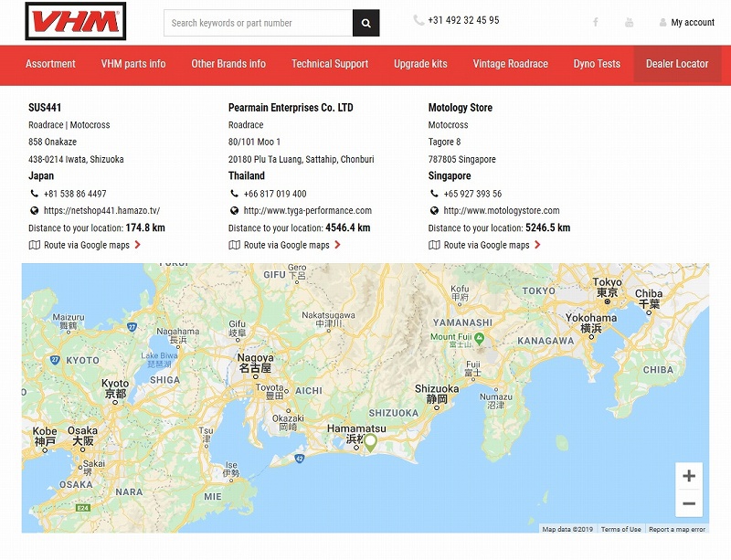
Task: Click the Nagoya label on the map
Action: pos(256,363)
